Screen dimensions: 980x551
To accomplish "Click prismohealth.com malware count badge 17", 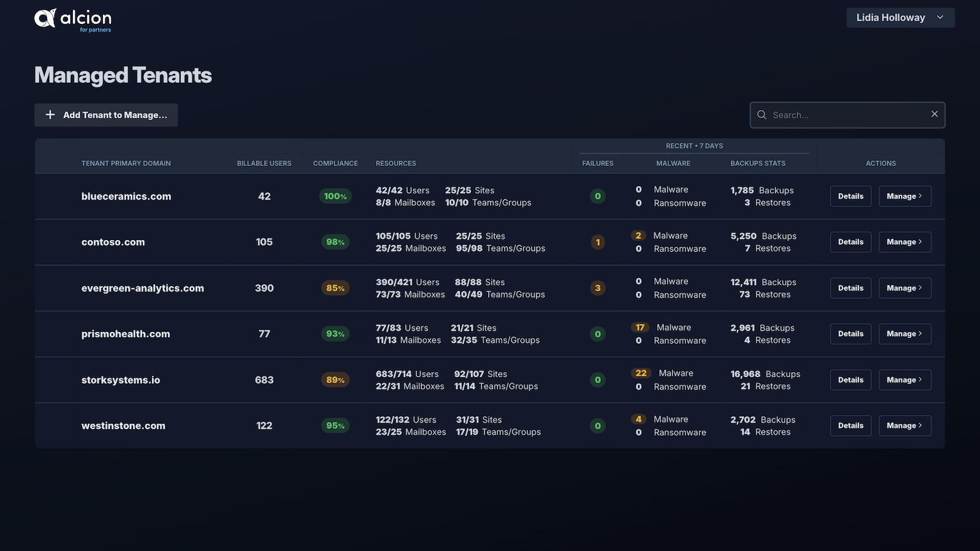I will tap(640, 327).
